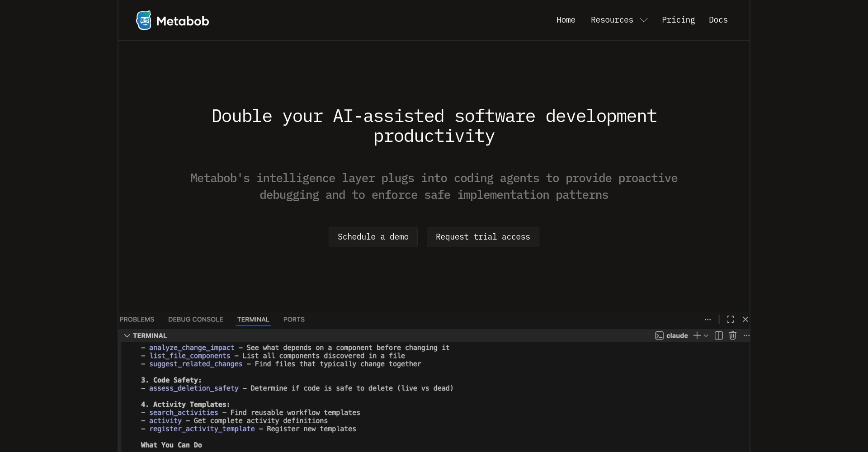This screenshot has width=868, height=452.
Task: Select the claude terminal instance
Action: pos(672,335)
